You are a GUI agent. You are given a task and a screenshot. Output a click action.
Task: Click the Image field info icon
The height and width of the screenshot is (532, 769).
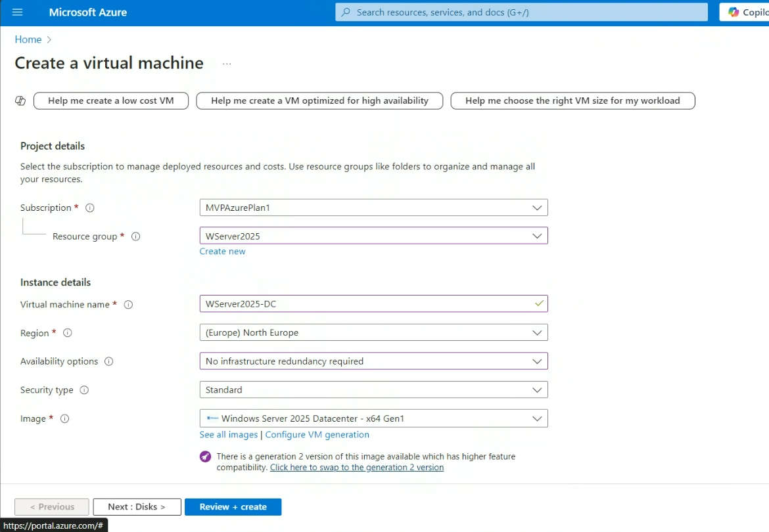click(x=65, y=419)
